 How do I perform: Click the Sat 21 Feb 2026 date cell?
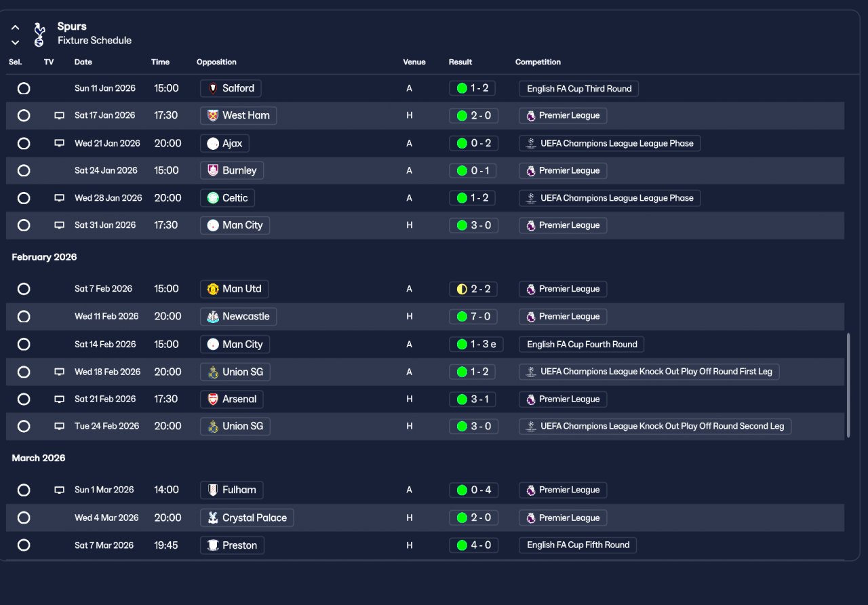(105, 399)
